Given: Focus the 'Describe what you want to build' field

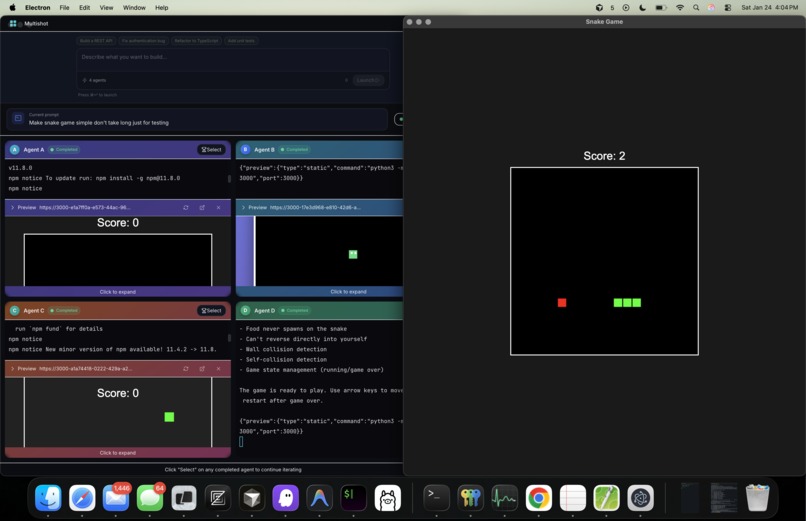Looking at the screenshot, I should 232,57.
